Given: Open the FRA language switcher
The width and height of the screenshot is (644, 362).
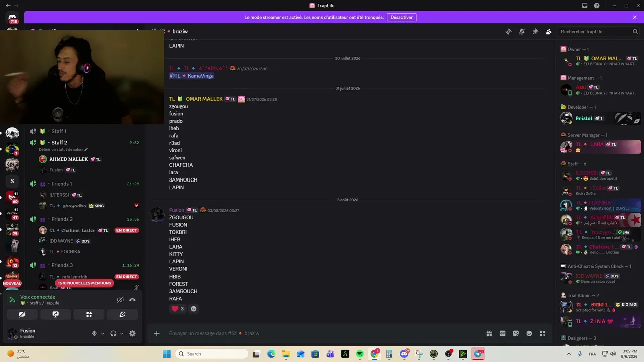Looking at the screenshot, I should click(592, 354).
